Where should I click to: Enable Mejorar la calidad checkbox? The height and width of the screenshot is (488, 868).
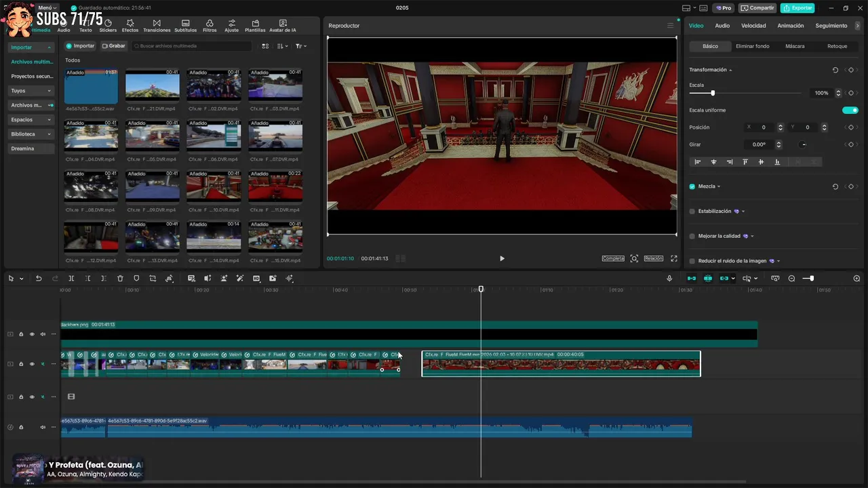pos(692,236)
